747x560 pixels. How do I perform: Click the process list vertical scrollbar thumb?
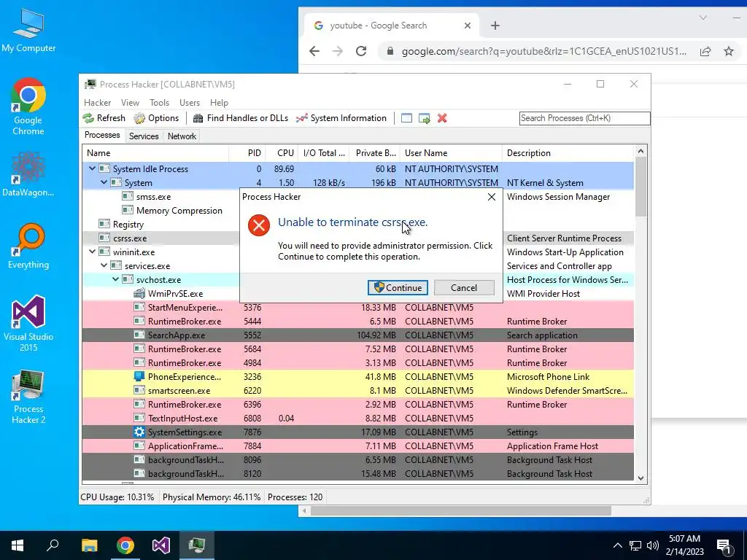tap(640, 187)
